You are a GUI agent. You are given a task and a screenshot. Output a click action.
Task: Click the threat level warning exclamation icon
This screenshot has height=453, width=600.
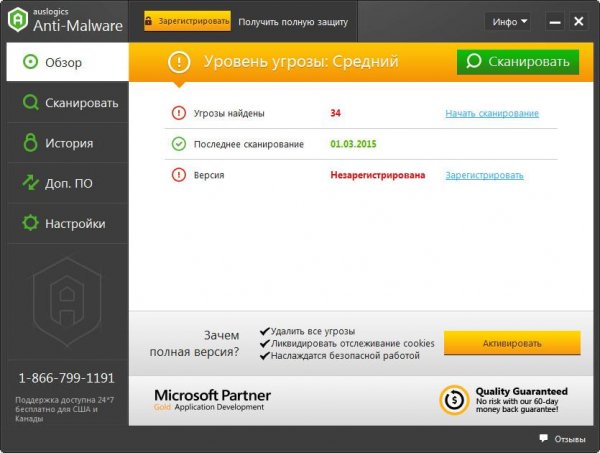point(179,62)
